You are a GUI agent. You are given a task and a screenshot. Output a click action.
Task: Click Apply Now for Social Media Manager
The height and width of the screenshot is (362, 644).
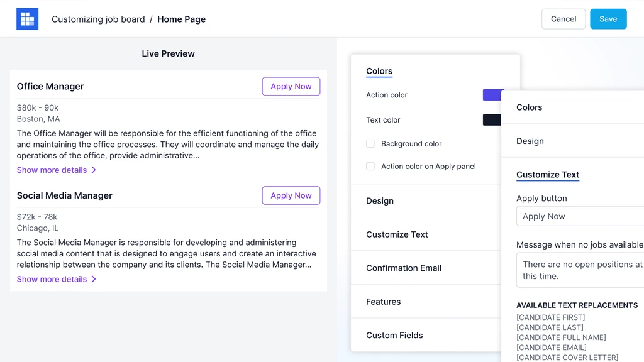click(291, 195)
